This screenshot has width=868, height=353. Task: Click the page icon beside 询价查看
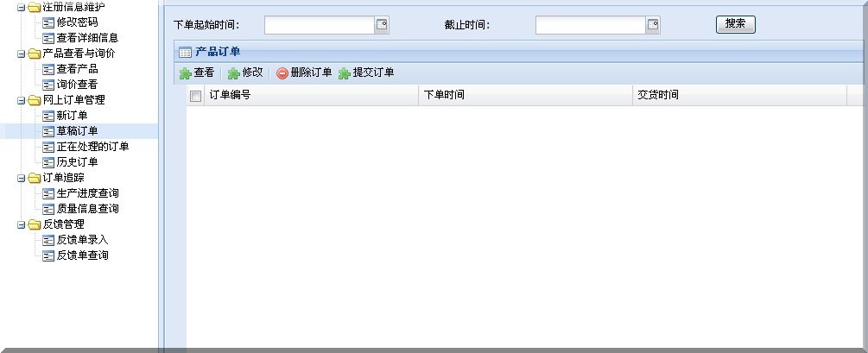[48, 85]
